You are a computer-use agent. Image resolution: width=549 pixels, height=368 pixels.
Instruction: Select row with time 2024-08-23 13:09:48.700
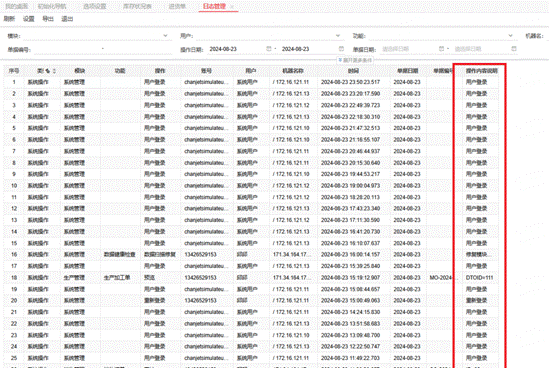(251, 335)
